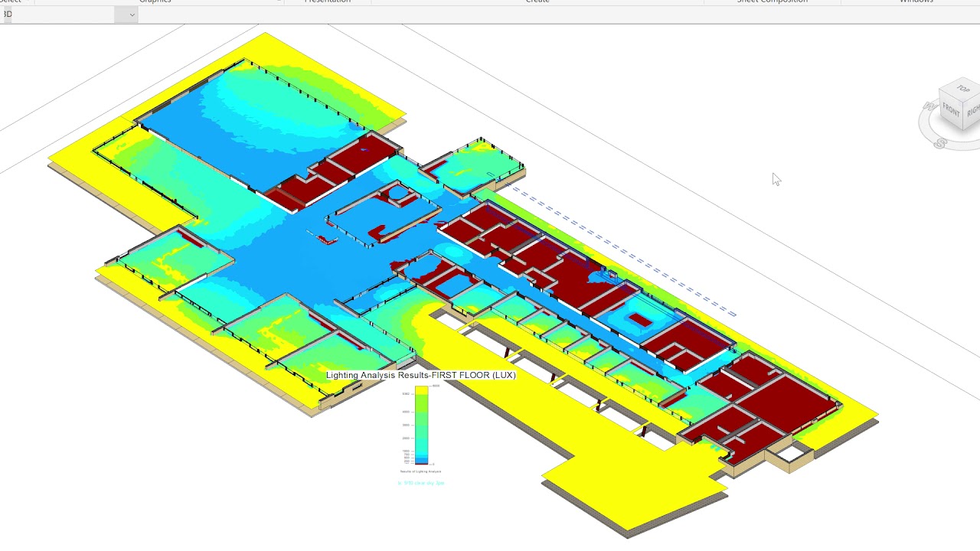This screenshot has height=551, width=980.
Task: Click the S compass direction under ViewCube
Action: click(940, 144)
